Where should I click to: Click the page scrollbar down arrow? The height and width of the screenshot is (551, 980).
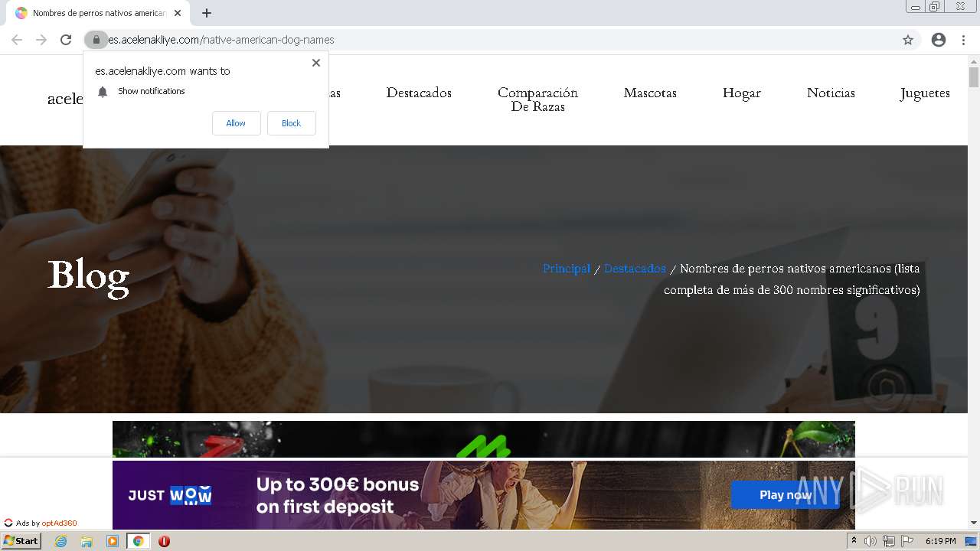tap(974, 523)
